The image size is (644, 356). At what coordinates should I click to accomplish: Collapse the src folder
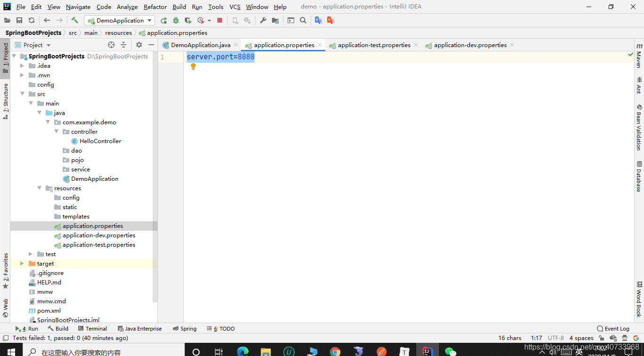point(22,94)
